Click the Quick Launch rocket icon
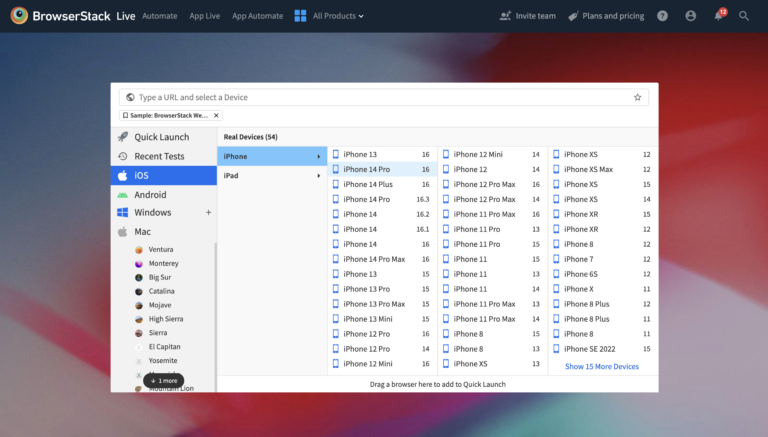Viewport: 768px width, 437px height. (x=123, y=137)
